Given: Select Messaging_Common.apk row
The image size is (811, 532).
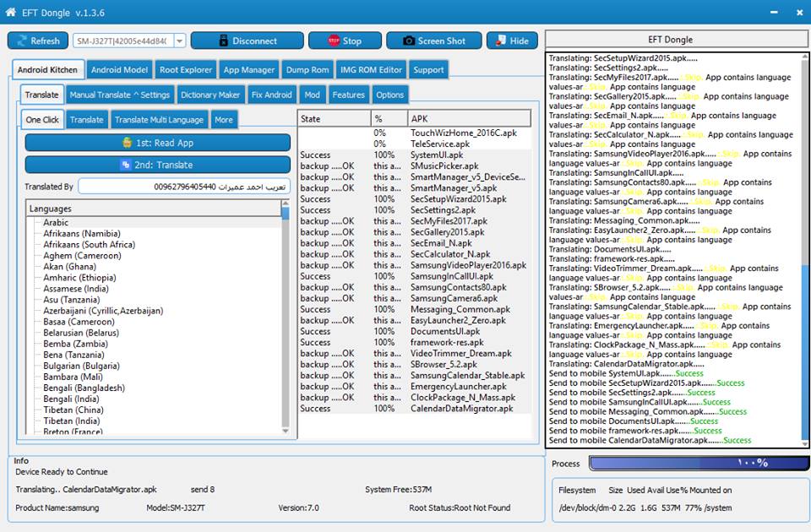Looking at the screenshot, I should coord(415,310).
